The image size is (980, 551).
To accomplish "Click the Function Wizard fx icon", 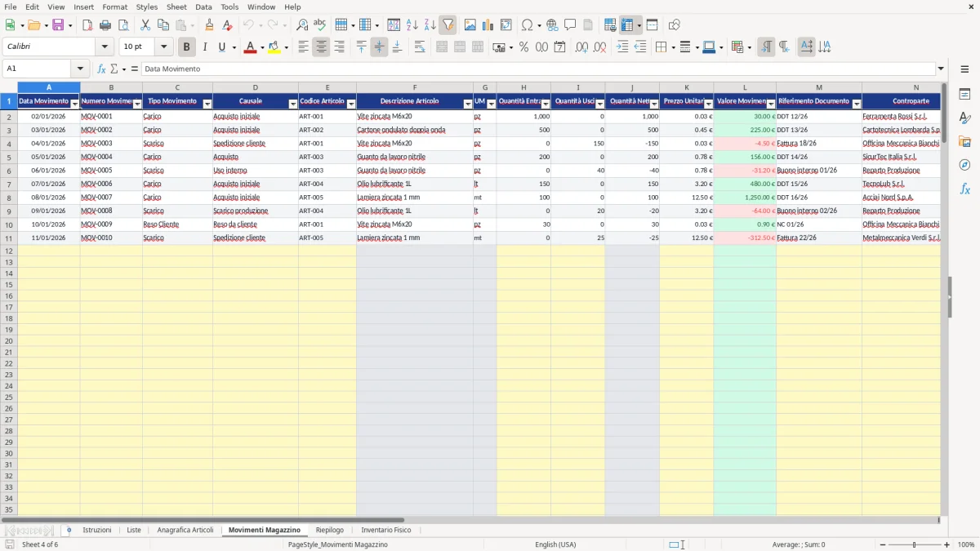I will pos(102,69).
